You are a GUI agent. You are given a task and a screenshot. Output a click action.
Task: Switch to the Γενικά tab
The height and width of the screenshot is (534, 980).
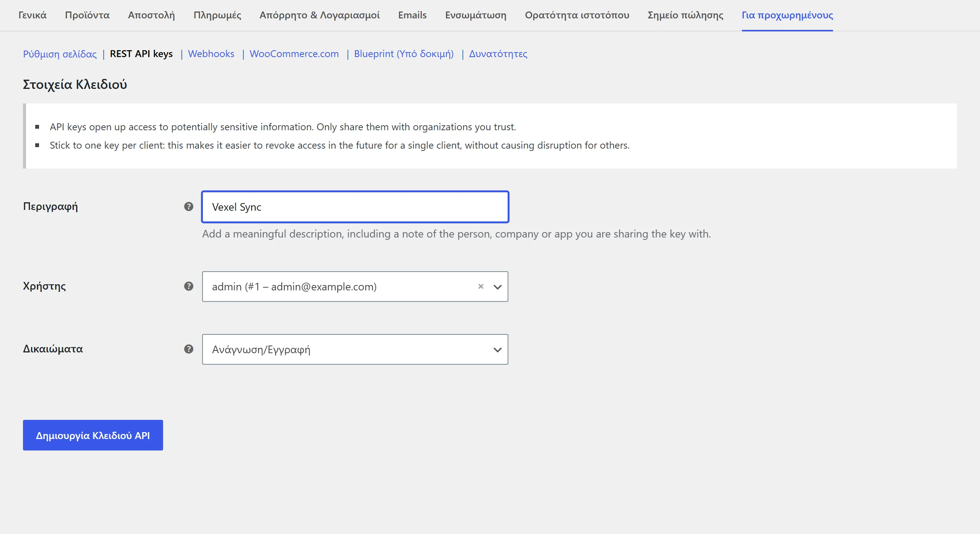pos(33,15)
